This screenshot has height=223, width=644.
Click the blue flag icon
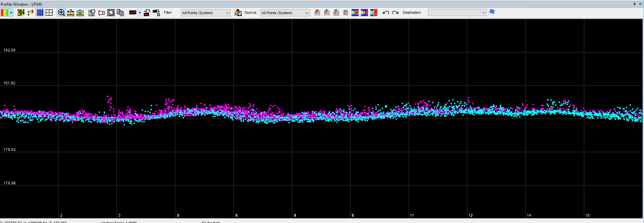[x=492, y=12]
